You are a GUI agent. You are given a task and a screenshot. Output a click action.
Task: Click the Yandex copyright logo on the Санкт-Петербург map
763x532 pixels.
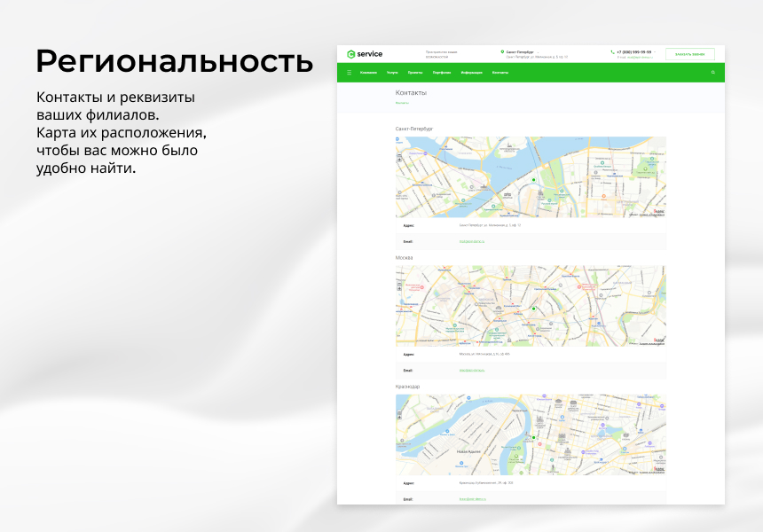pyautogui.click(x=658, y=212)
